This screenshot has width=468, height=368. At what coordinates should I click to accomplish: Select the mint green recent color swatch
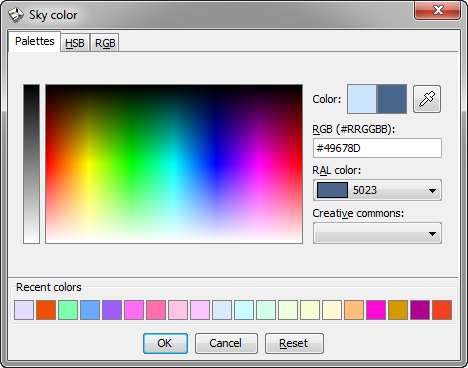68,310
